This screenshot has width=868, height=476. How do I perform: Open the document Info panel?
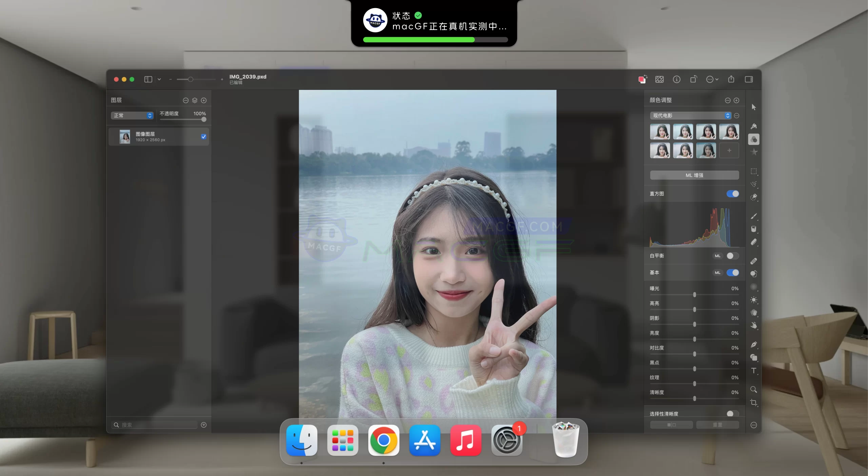(677, 79)
